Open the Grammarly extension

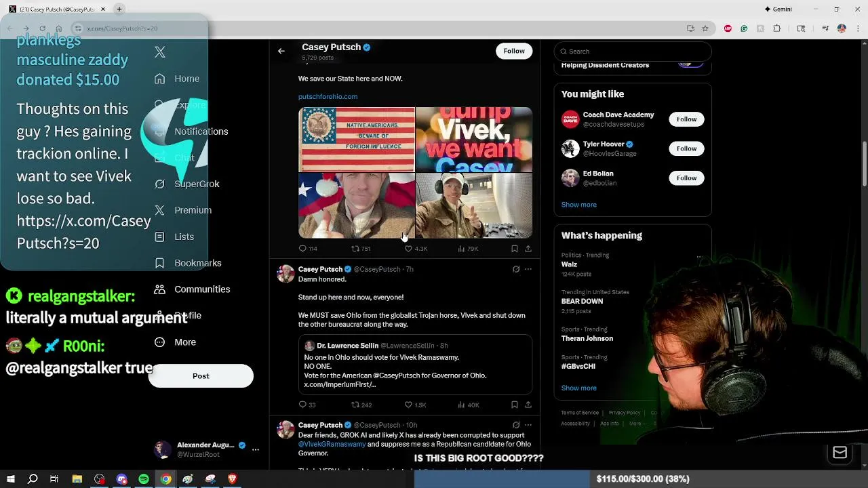click(744, 28)
